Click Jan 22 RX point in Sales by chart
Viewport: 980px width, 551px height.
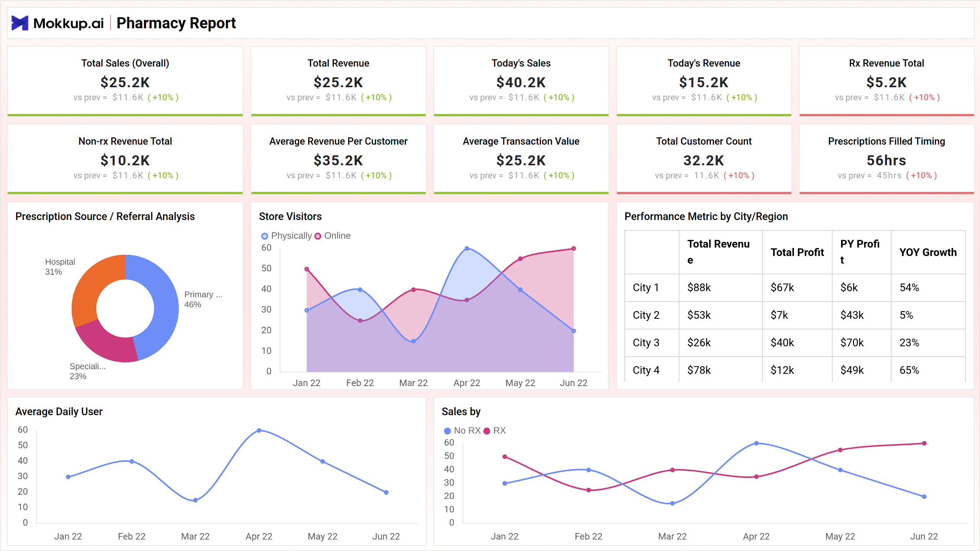(x=505, y=456)
